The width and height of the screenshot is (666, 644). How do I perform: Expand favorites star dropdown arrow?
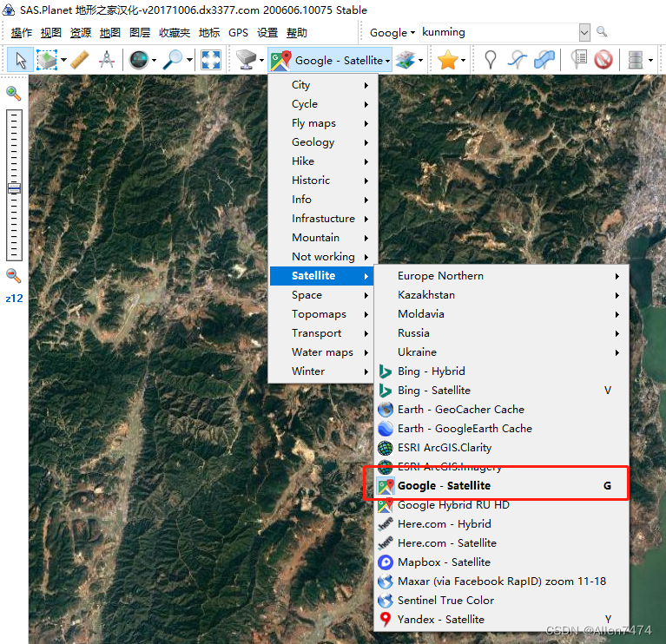463,60
